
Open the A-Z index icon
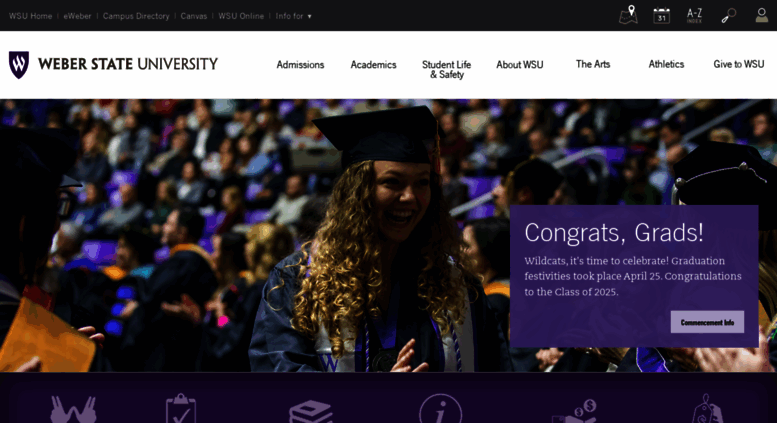click(x=694, y=15)
